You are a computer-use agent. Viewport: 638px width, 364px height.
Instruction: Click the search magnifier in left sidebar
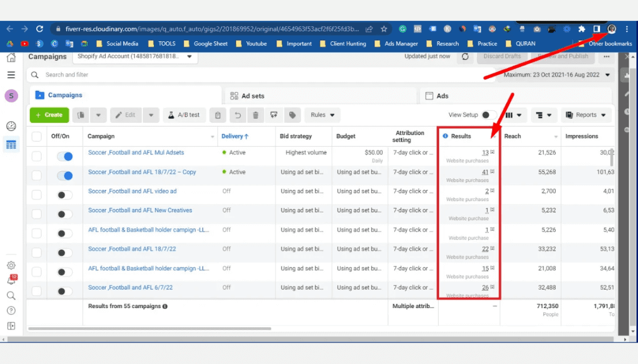pyautogui.click(x=11, y=295)
